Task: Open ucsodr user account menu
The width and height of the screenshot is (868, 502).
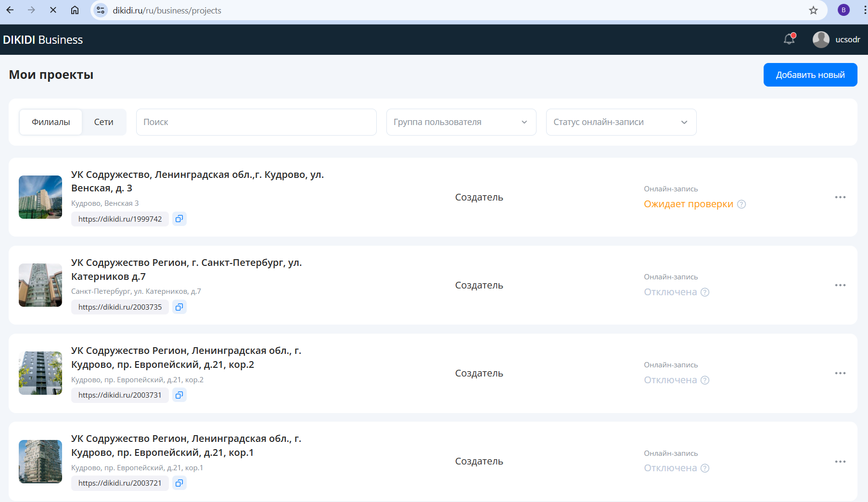Action: pyautogui.click(x=836, y=39)
